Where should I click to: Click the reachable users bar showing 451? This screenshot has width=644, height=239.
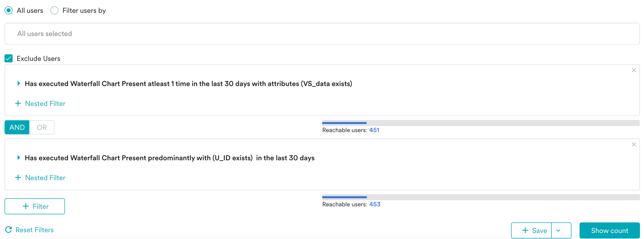tap(481, 123)
